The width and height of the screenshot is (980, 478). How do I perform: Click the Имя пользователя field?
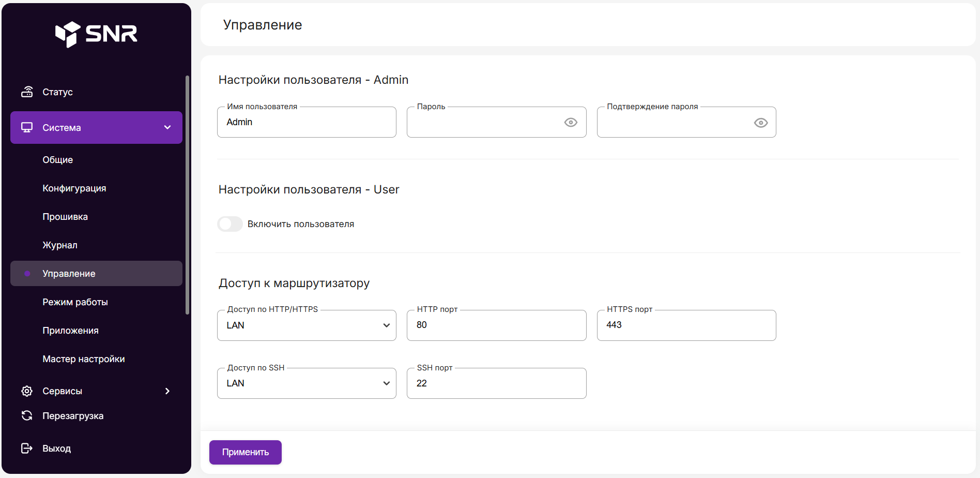tap(307, 122)
